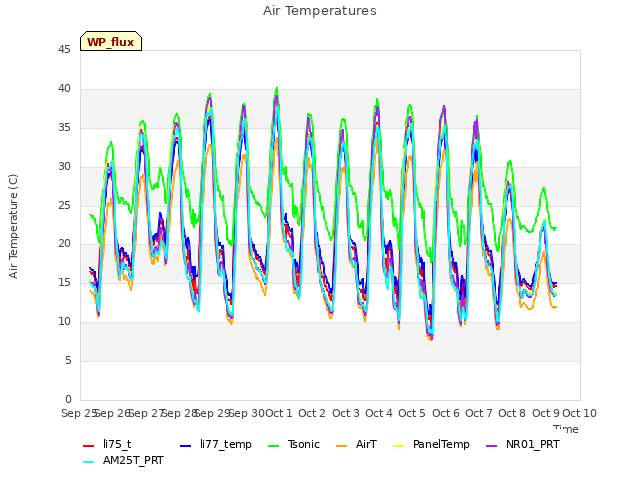This screenshot has height=480, width=640.
Task: Click the 45 y-axis tick label
Action: 64,49
